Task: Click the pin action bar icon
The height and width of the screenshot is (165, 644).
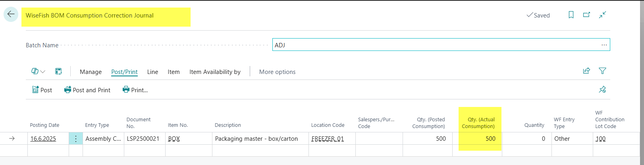Action: [x=602, y=89]
